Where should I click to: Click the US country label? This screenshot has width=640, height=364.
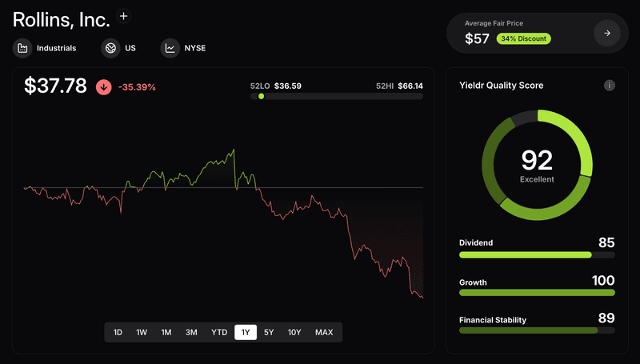130,48
